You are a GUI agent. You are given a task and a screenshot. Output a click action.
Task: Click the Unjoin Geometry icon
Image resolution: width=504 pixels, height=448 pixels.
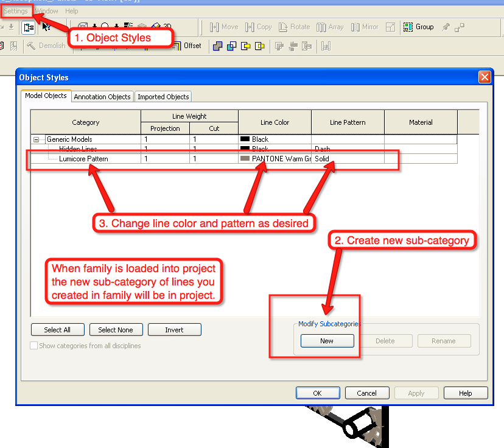[231, 46]
